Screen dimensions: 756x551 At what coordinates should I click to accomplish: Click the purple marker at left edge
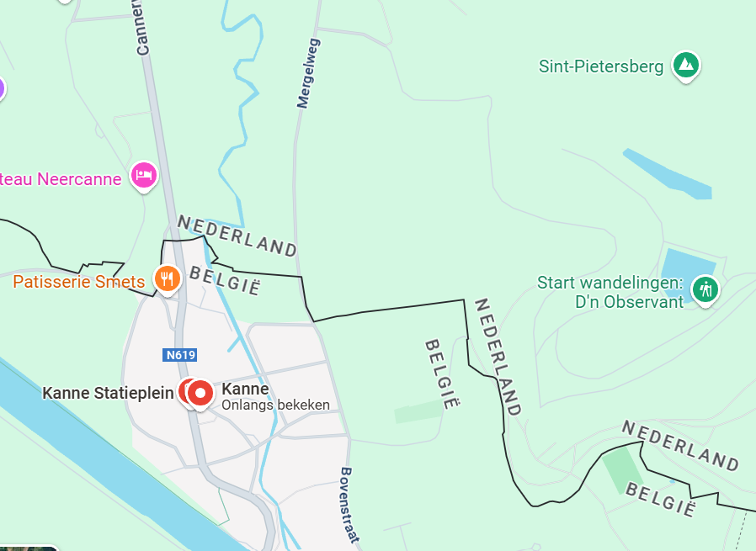tap(1, 88)
